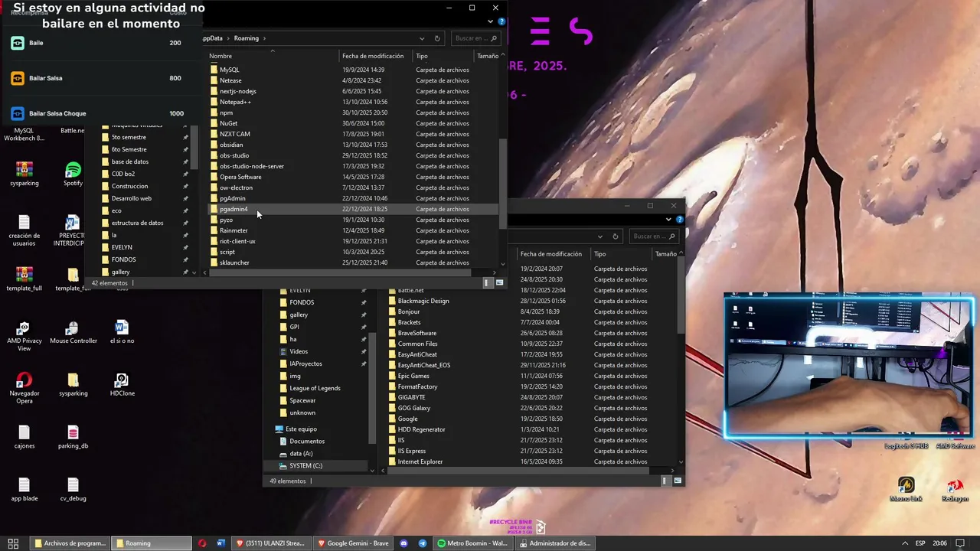Open the sysparking WinRAR archive on desktop
The height and width of the screenshot is (551, 980).
tap(24, 174)
